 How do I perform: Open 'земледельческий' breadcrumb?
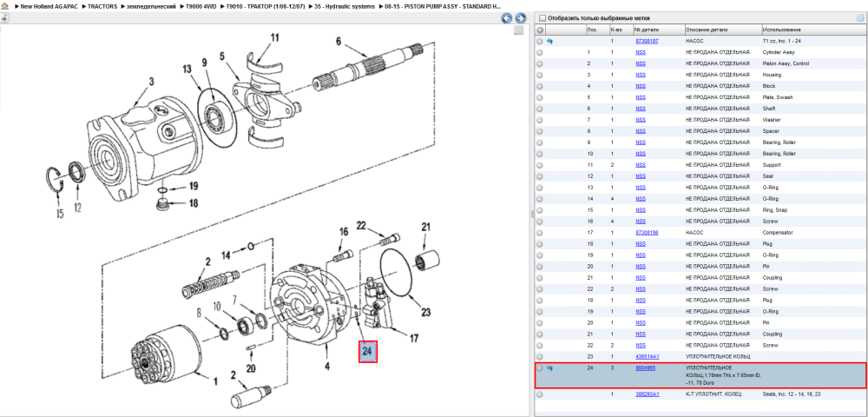click(x=150, y=5)
